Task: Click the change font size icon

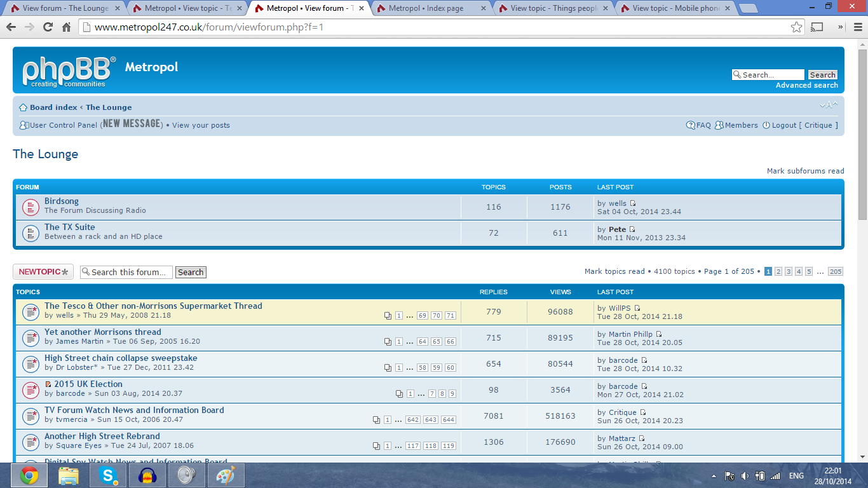Action: pos(829,105)
